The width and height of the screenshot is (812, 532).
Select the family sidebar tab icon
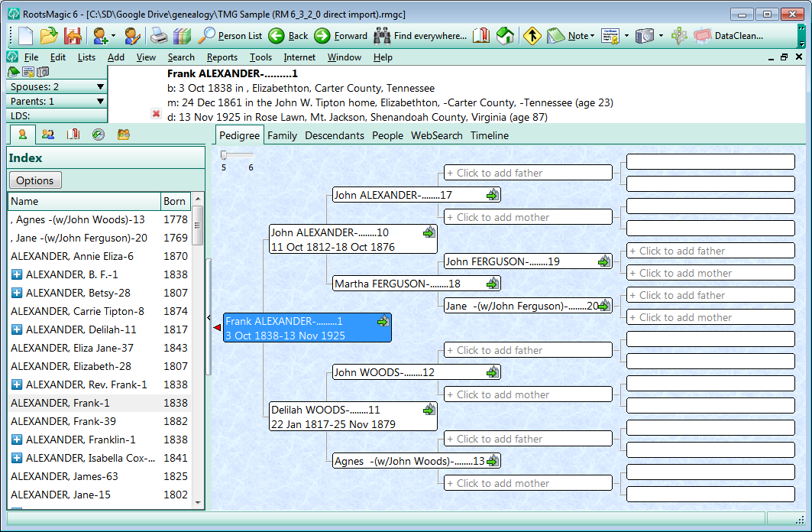click(48, 135)
